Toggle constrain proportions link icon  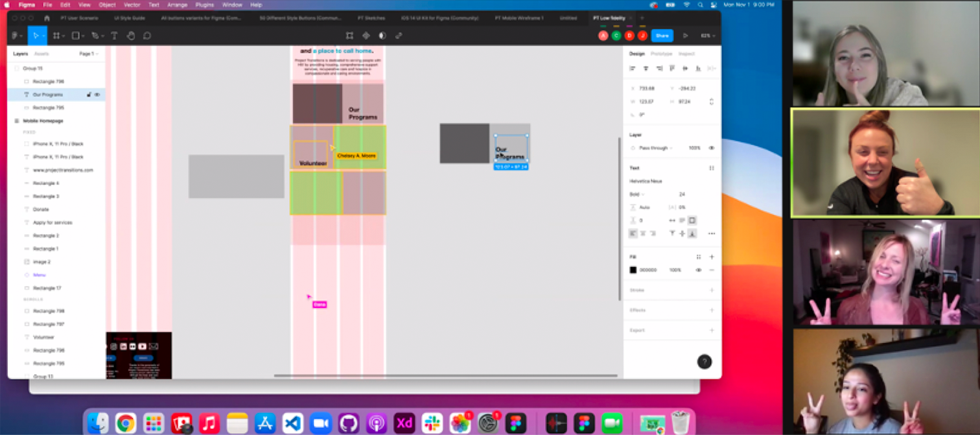712,101
